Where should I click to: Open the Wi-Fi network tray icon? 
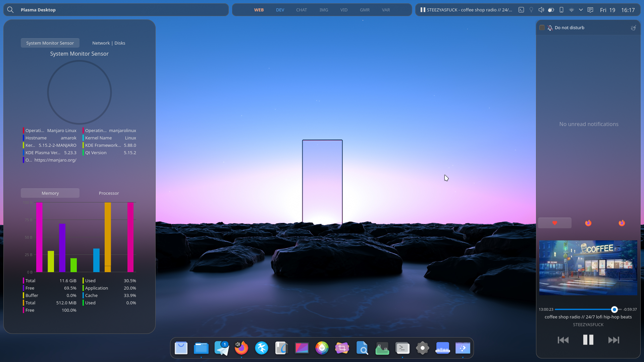[571, 10]
